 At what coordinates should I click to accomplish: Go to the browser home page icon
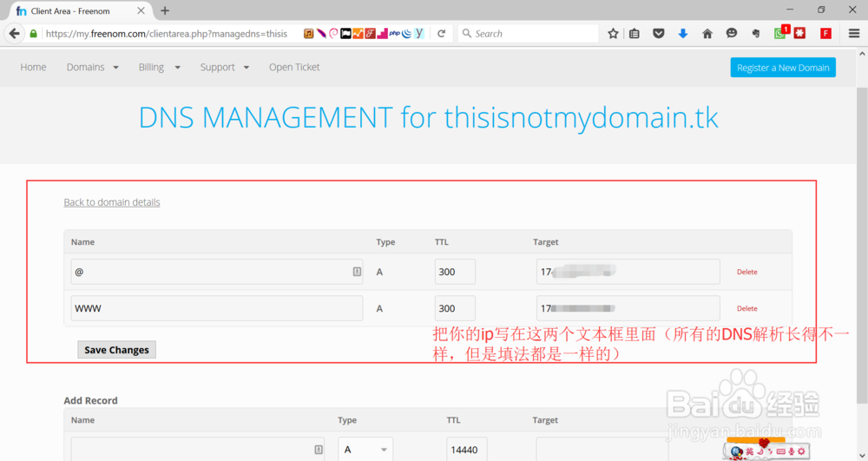point(707,33)
